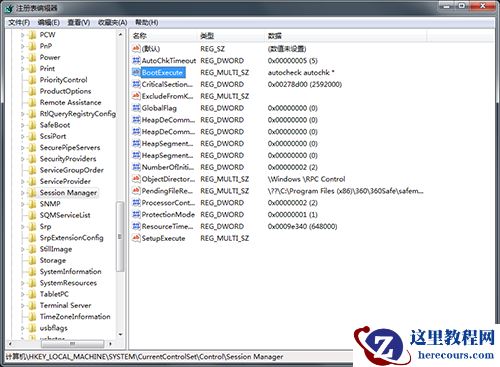Select the ProductOptions key

pos(65,91)
